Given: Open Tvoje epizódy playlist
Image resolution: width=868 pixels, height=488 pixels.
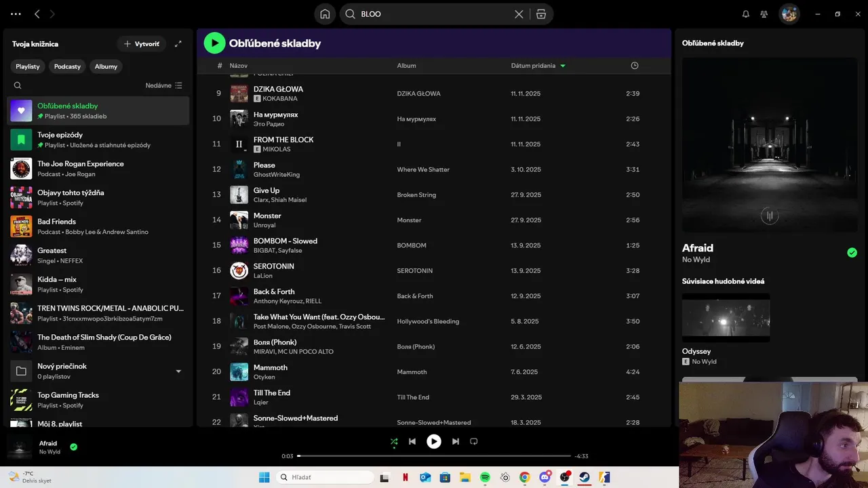Looking at the screenshot, I should pos(98,140).
